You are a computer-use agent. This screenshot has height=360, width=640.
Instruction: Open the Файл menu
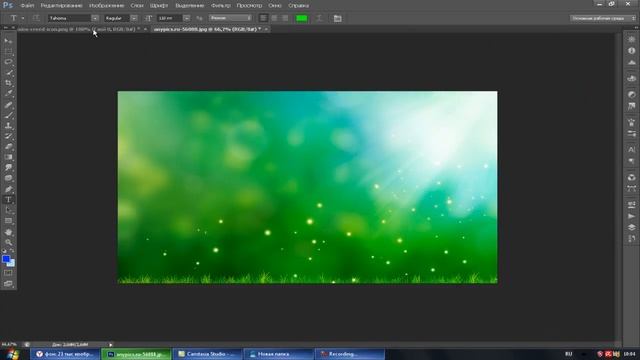[27, 6]
